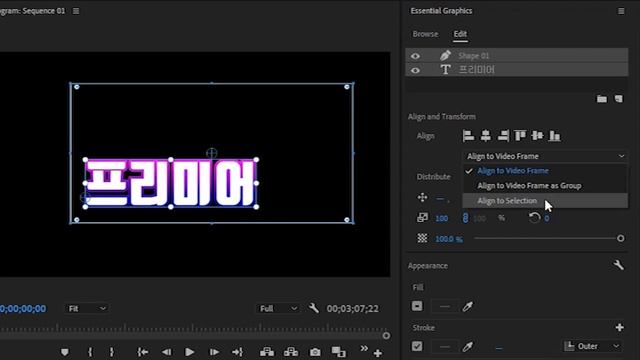Open the Fit zoom level dropdown

[x=87, y=309]
